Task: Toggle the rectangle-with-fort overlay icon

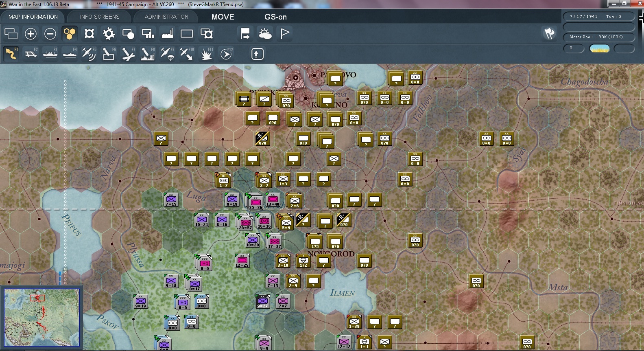Action: [x=206, y=33]
